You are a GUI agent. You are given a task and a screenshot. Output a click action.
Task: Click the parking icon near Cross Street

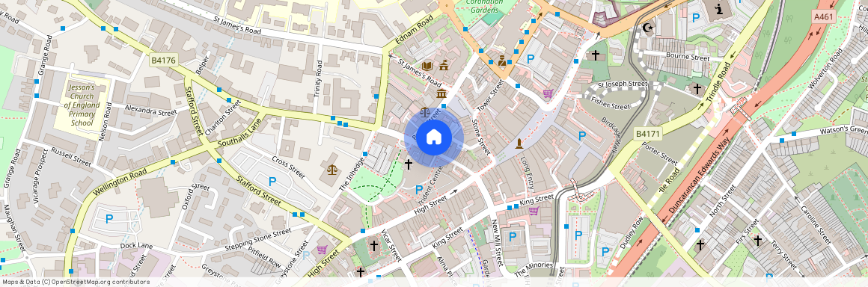272,182
